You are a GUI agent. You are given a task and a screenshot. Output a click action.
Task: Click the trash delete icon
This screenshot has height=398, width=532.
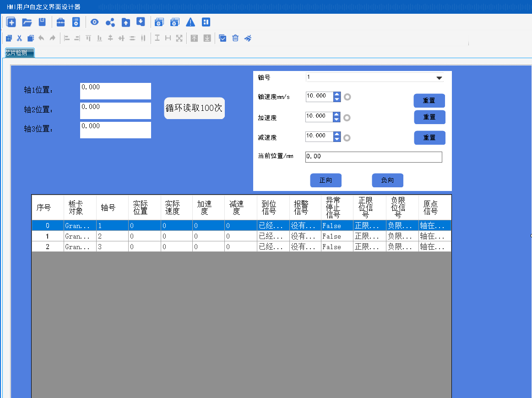pyautogui.click(x=235, y=38)
